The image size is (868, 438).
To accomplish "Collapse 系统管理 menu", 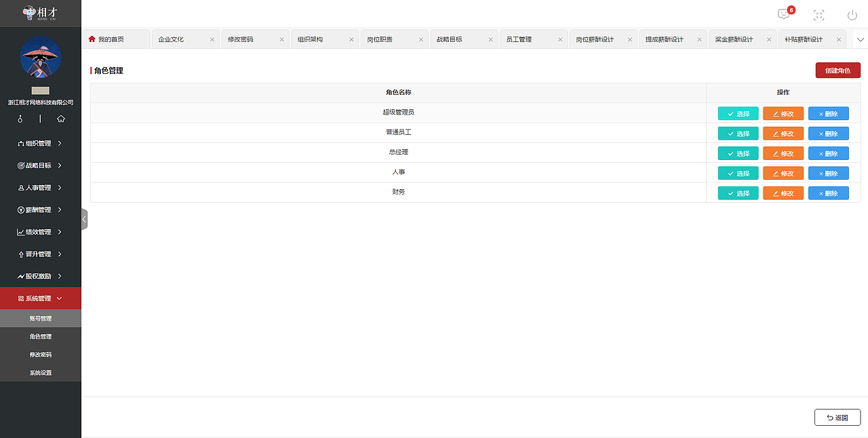I will point(41,298).
